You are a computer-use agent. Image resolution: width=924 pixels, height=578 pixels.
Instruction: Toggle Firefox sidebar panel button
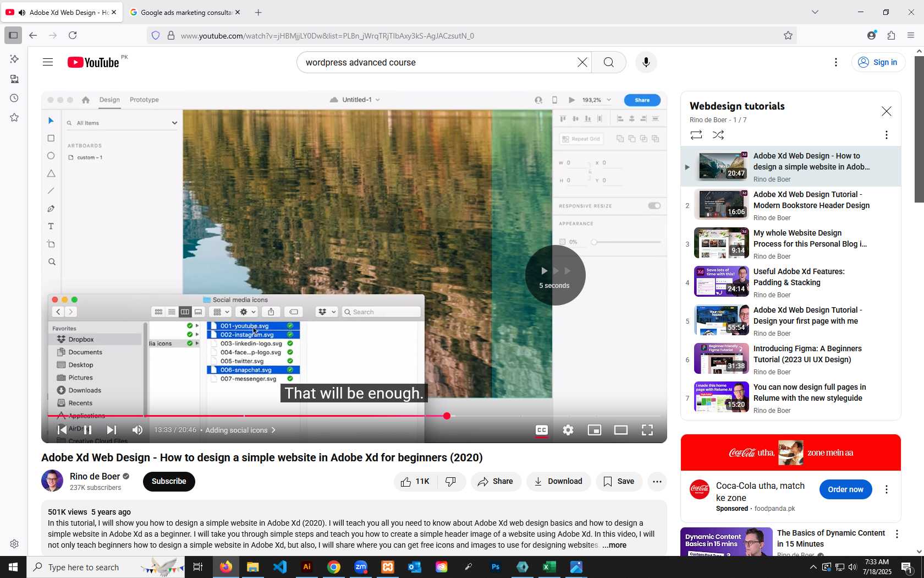click(13, 36)
